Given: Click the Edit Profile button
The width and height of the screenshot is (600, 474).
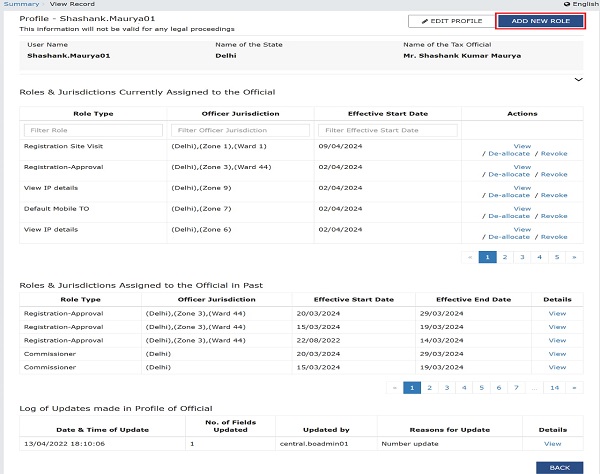Looking at the screenshot, I should 452,21.
